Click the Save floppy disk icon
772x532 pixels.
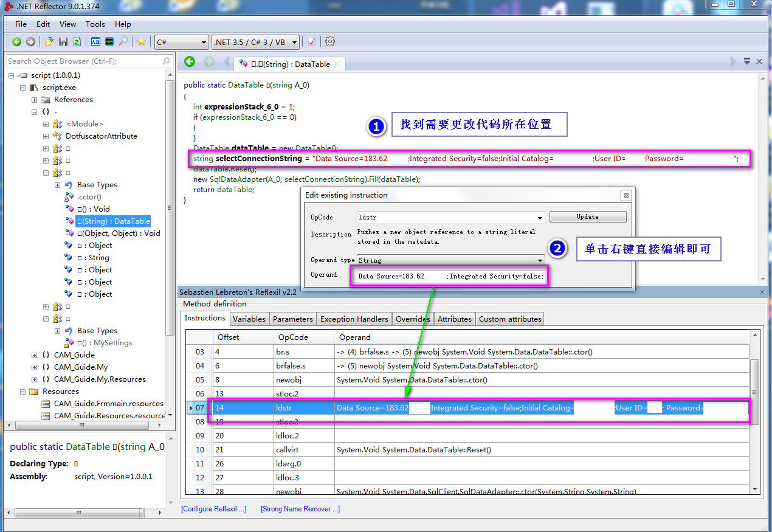63,42
